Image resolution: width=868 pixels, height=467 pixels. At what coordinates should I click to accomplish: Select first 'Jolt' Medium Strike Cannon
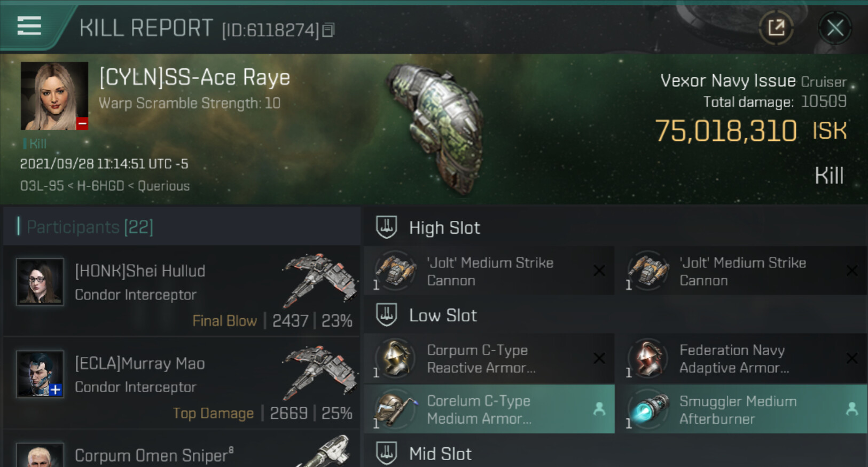pyautogui.click(x=489, y=271)
